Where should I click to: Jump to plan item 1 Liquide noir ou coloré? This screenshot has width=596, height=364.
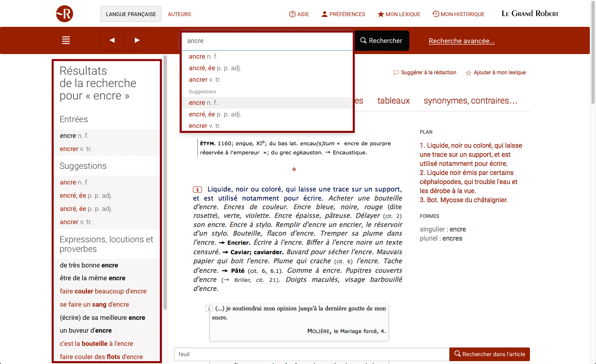tap(471, 154)
